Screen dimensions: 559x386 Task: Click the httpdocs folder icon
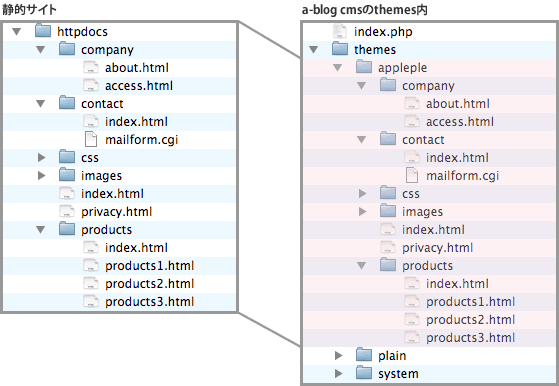(43, 31)
